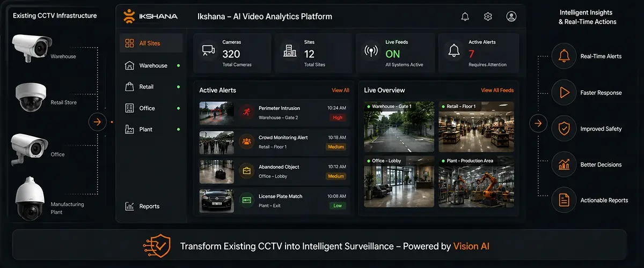Click the Ikshana logo mark
Screen dimensions: 644x268
point(129,16)
